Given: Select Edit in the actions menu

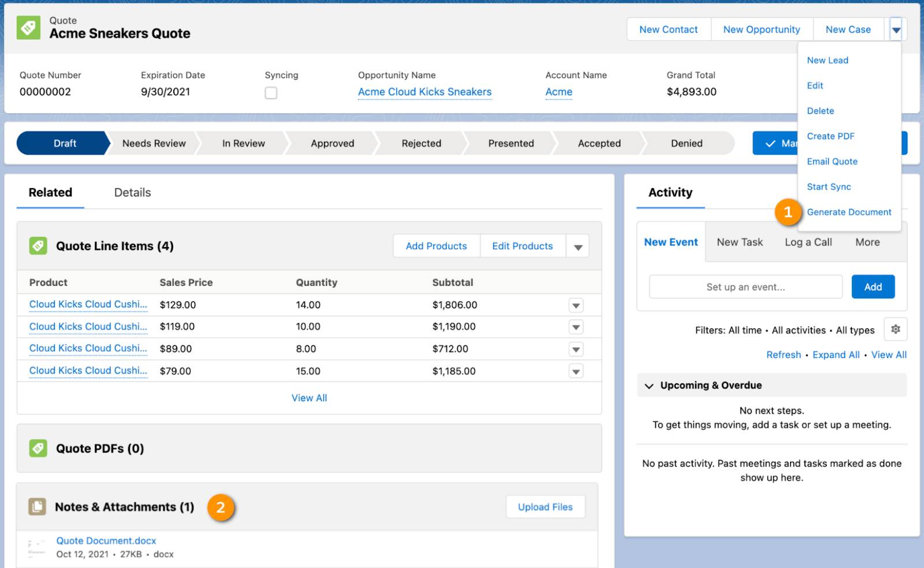Looking at the screenshot, I should point(815,85).
